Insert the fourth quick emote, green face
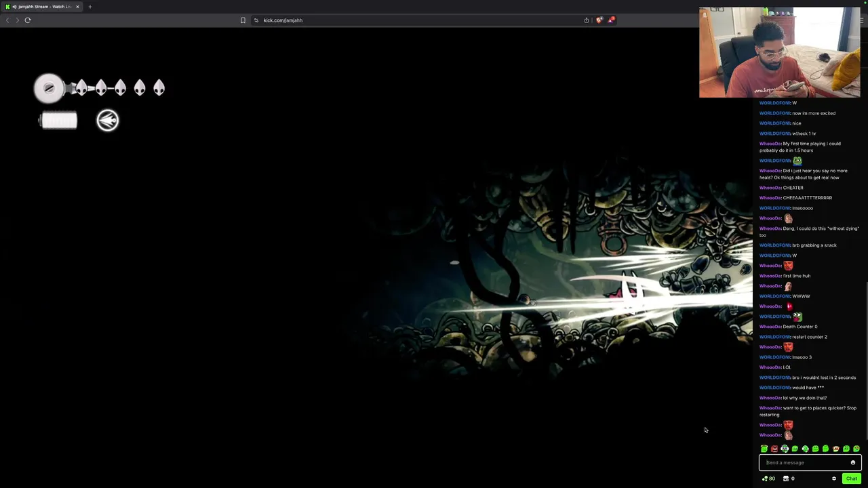This screenshot has width=868, height=488. pos(795,449)
